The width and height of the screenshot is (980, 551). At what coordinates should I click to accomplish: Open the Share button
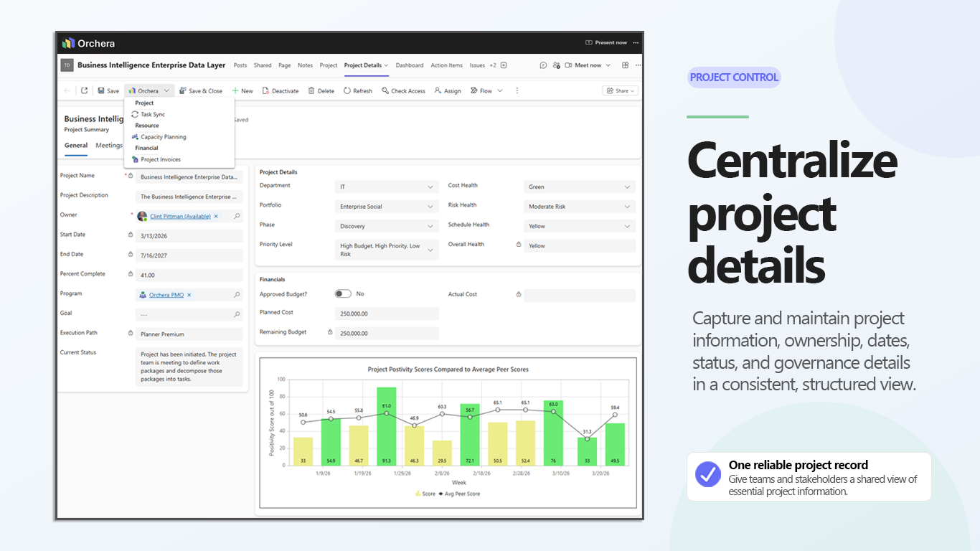click(621, 91)
